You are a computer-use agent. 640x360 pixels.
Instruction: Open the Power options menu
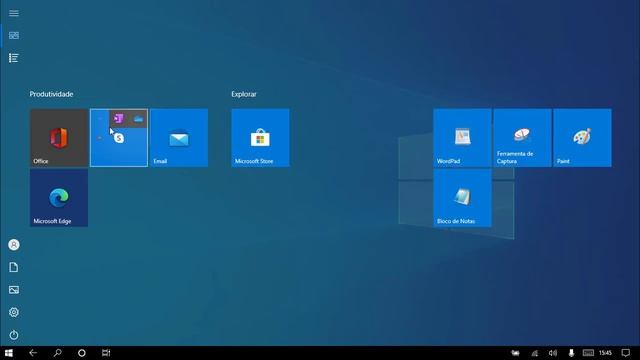click(13, 335)
